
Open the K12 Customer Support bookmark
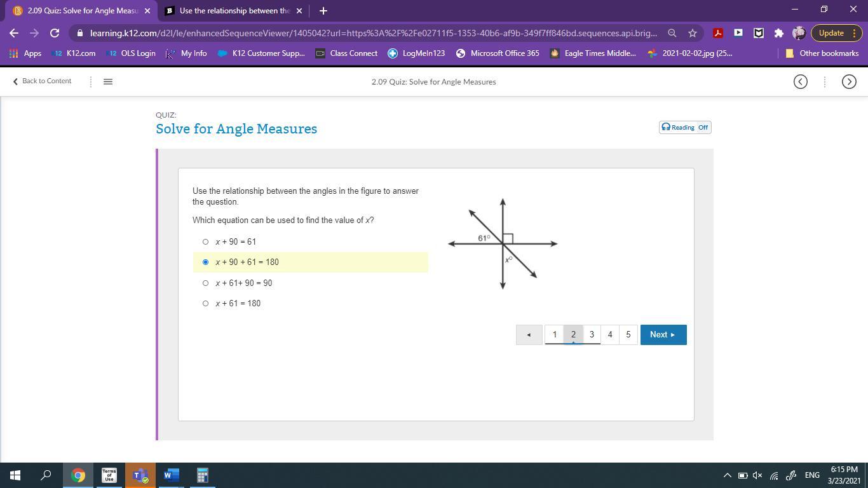click(x=261, y=53)
